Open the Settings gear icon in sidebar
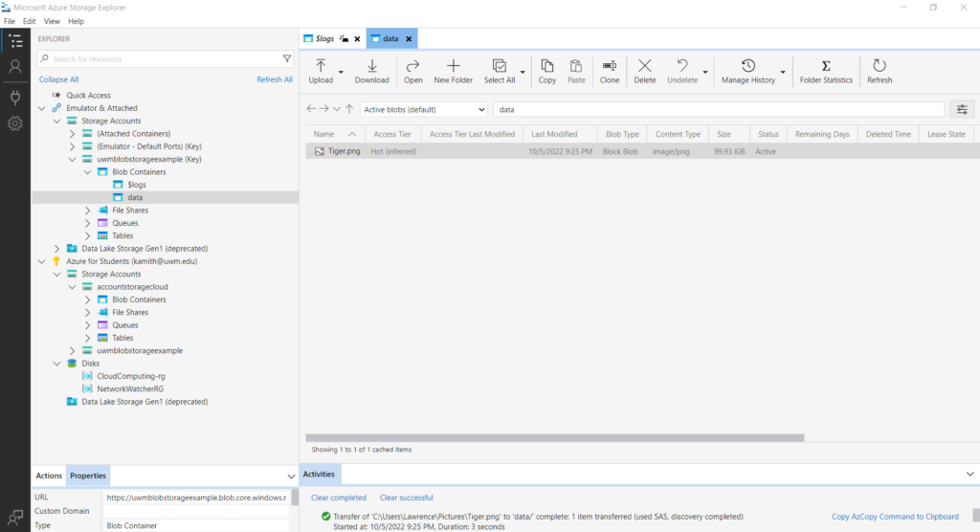 coord(15,123)
